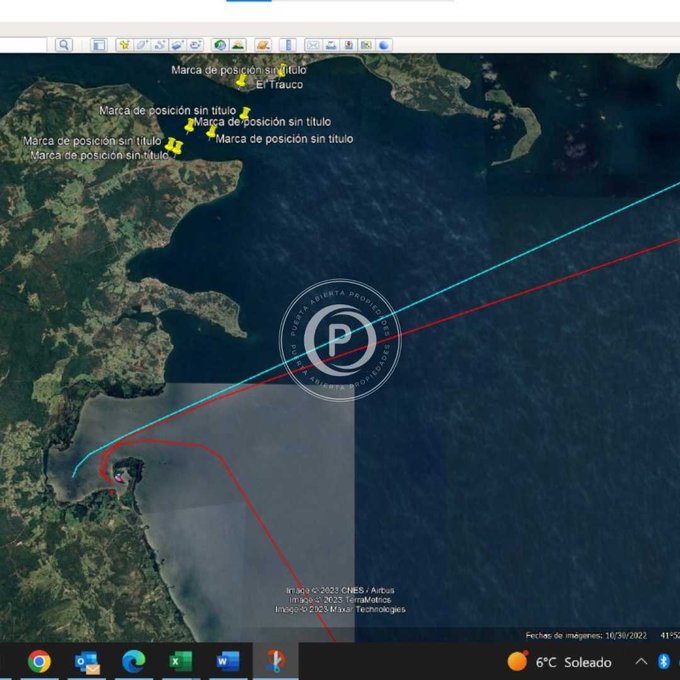Click in the search text field
Screen dimensions: 680x680
pos(23,45)
